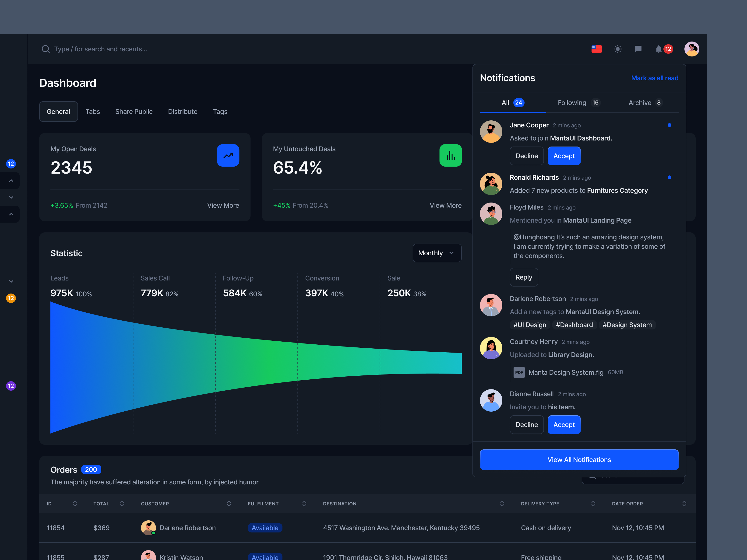Click the green bar chart icon on My Untouched Deals

(x=451, y=155)
